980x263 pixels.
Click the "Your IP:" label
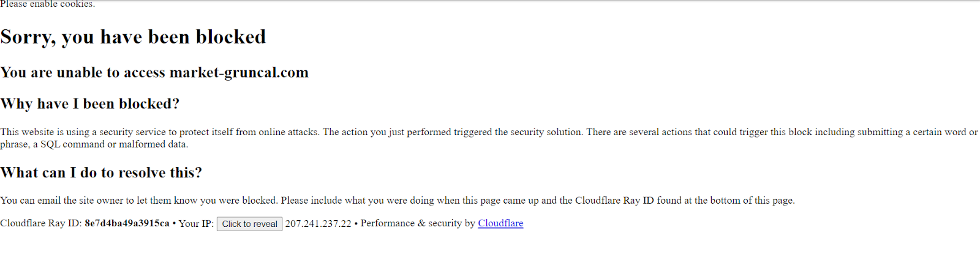click(196, 224)
